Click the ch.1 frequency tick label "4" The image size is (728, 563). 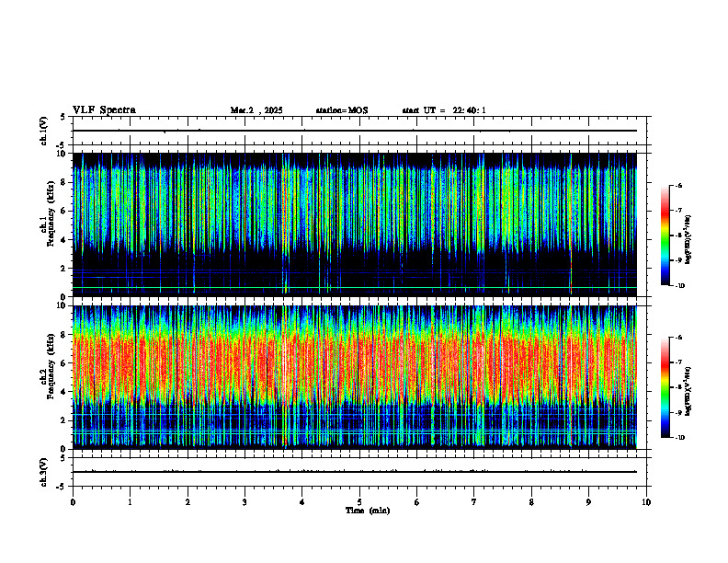[x=63, y=240]
